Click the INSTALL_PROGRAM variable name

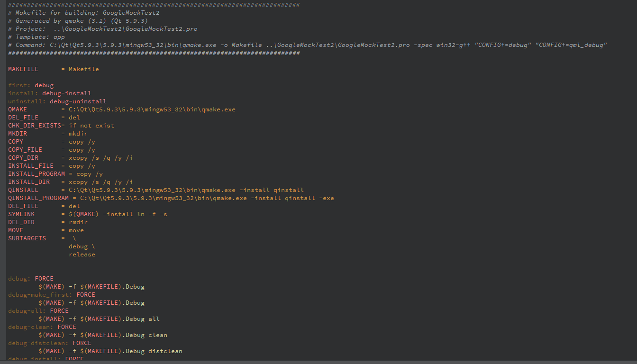point(36,174)
